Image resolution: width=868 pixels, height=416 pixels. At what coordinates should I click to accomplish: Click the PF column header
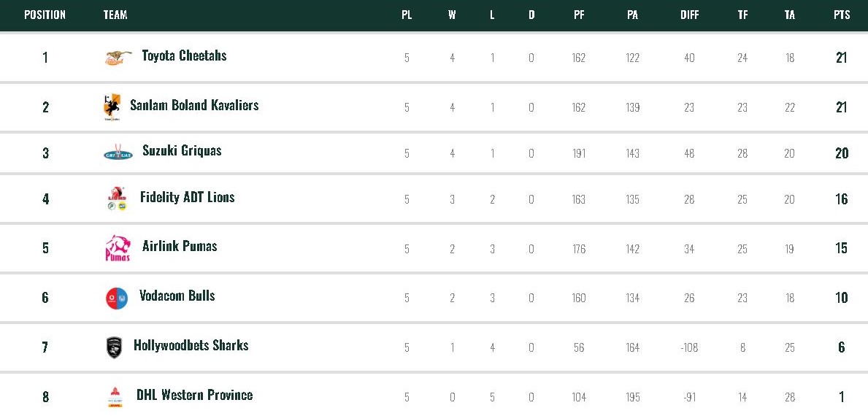click(x=579, y=15)
